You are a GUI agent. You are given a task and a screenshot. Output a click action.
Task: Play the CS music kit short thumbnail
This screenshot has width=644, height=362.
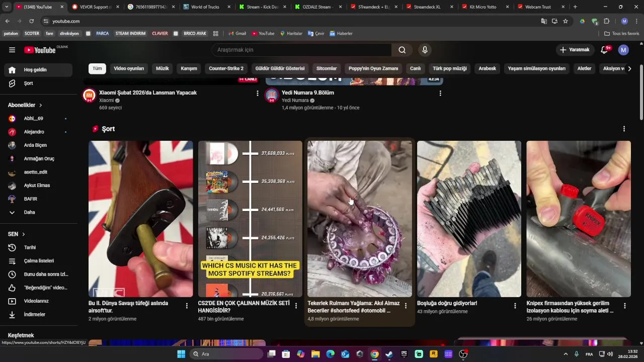(250, 219)
